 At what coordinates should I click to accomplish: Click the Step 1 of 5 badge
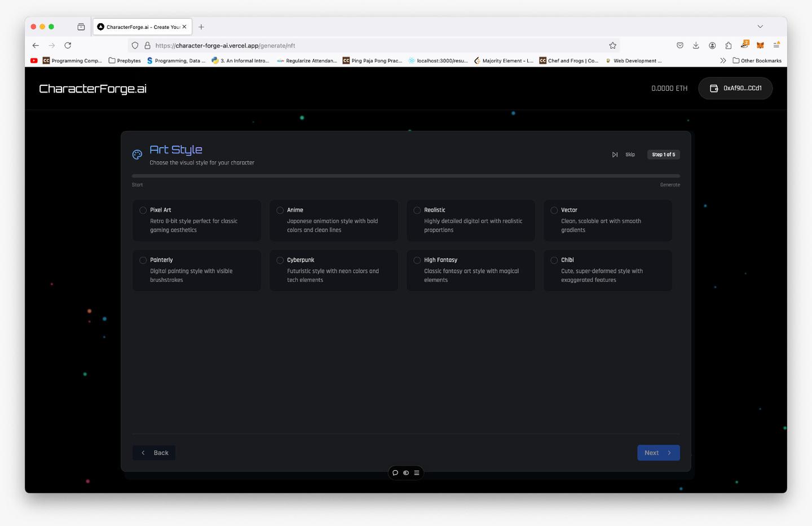(x=664, y=155)
